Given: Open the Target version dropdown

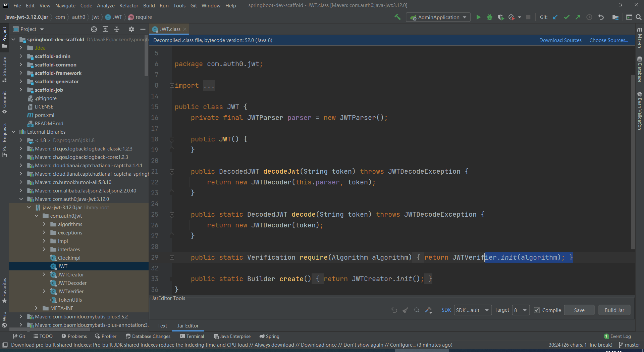Looking at the screenshot, I should [x=521, y=310].
